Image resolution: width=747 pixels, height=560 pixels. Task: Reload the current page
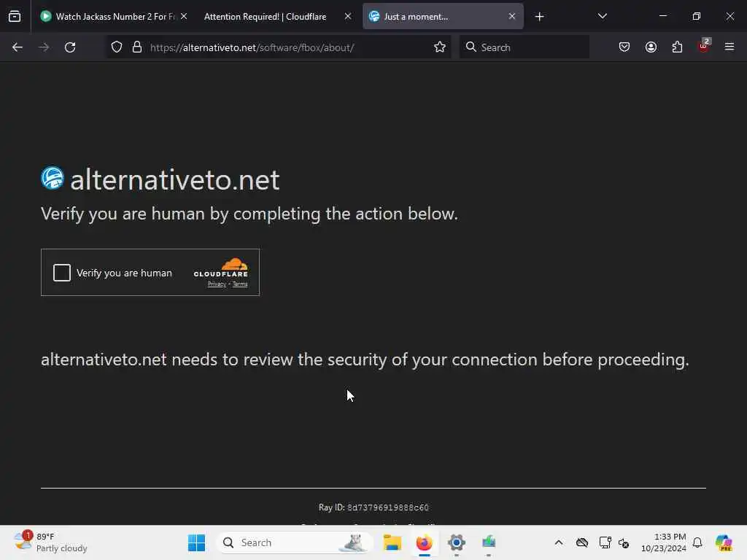coord(70,47)
